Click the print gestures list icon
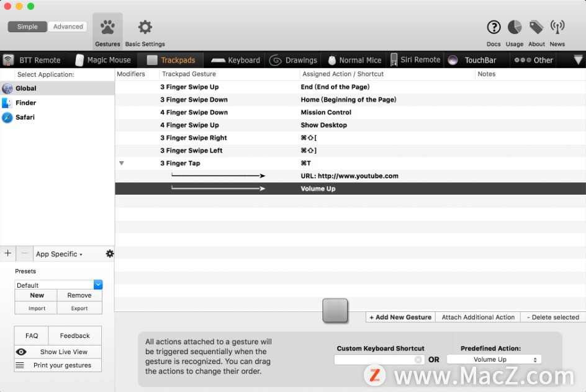The width and height of the screenshot is (586, 392). 20,365
